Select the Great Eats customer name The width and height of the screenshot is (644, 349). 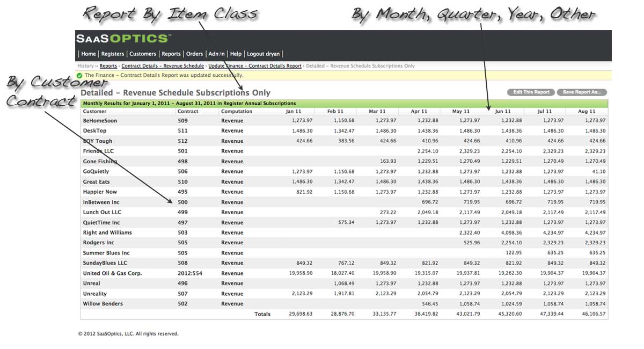coord(96,182)
